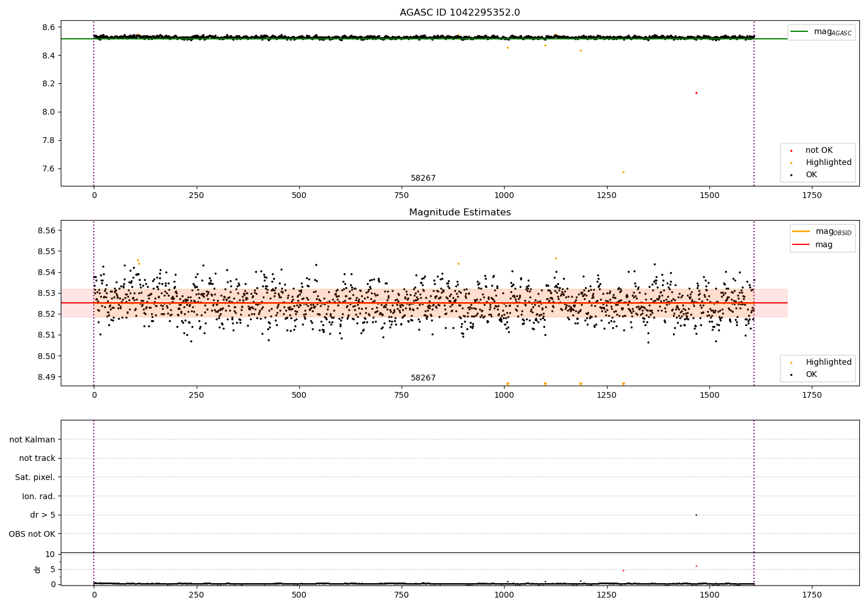The image size is (868, 608).
Task: Click the 58267 label in the middle plot
Action: coord(423,378)
